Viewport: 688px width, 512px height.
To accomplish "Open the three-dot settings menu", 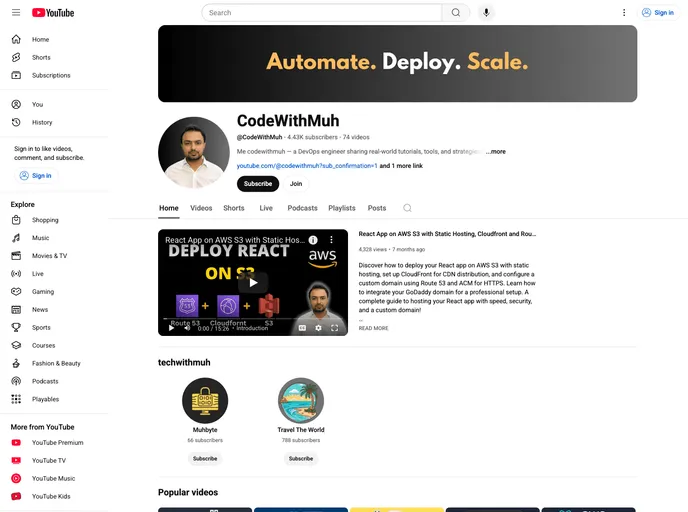I will [x=624, y=13].
